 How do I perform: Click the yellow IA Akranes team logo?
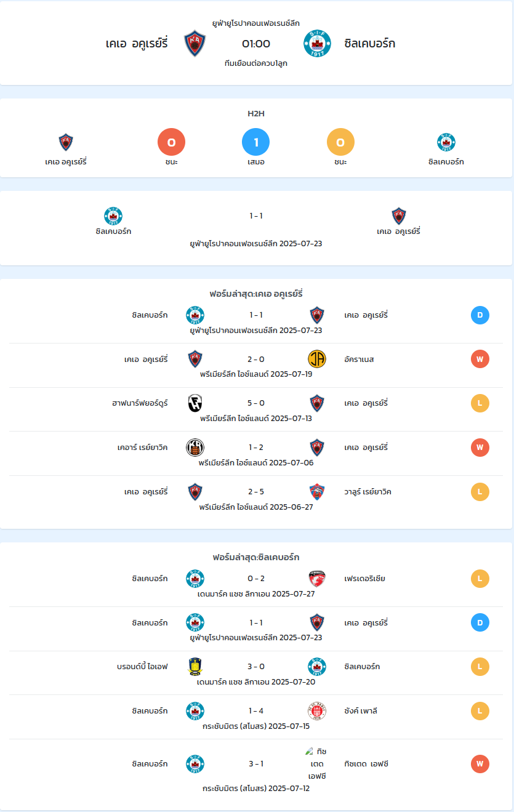click(317, 359)
